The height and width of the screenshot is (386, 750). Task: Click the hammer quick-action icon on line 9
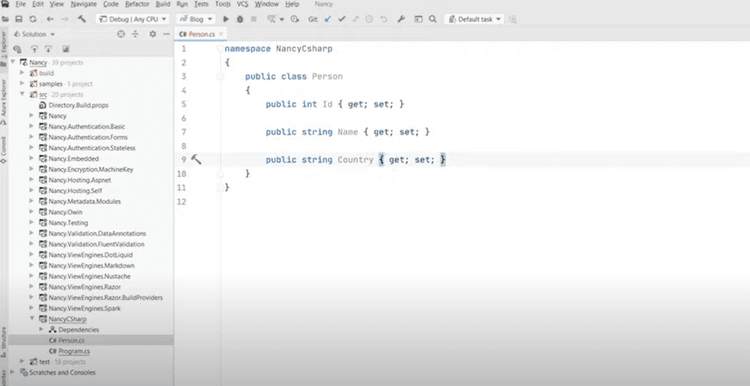[196, 159]
